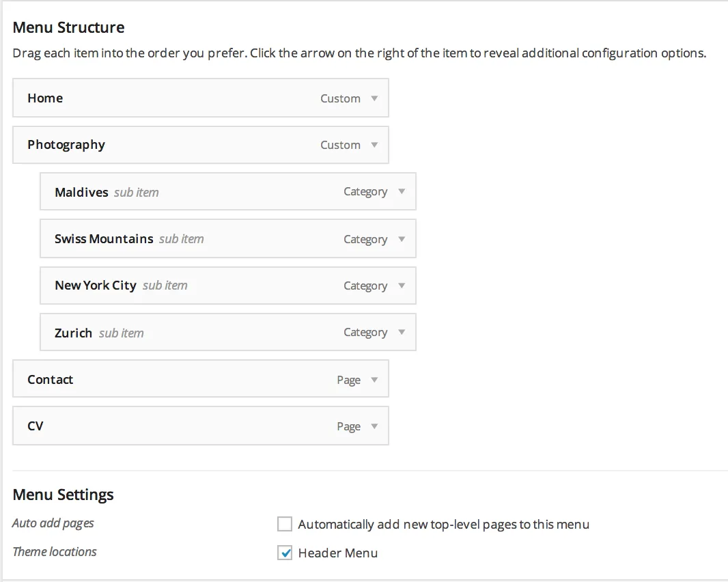The height and width of the screenshot is (582, 728).
Task: Expand Swiss Mountains configuration arrow
Action: (402, 239)
